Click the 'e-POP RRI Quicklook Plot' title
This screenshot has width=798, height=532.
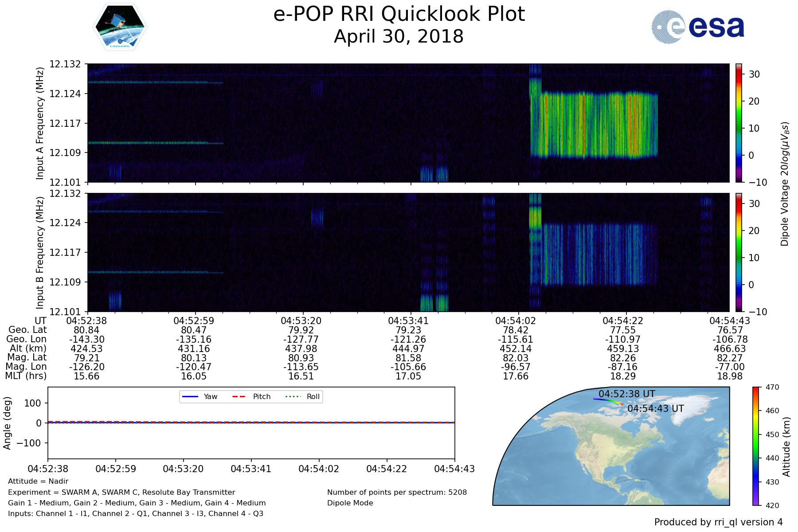399,14
